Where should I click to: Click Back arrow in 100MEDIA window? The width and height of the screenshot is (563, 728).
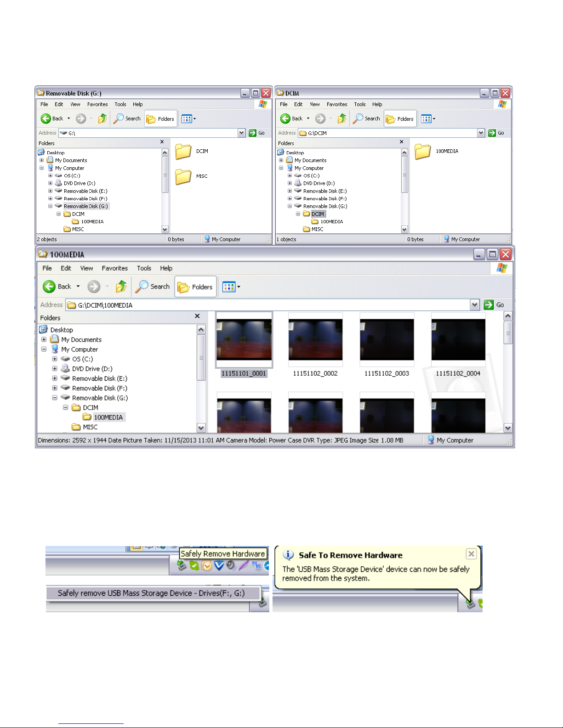pos(49,287)
